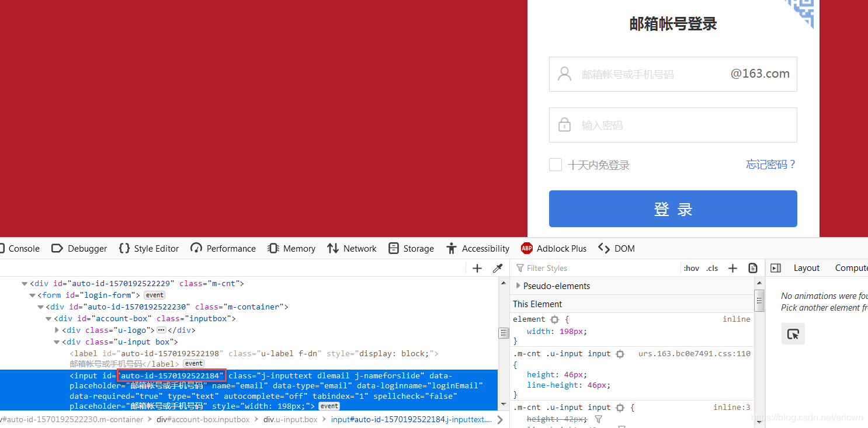The height and width of the screenshot is (428, 868).
Task: Collapse the div m-container node
Action: click(41, 307)
